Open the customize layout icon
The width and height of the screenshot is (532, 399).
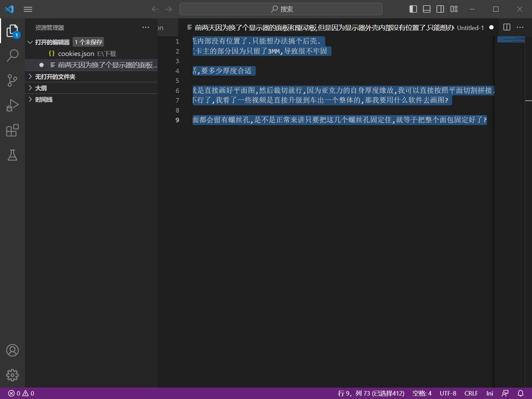pyautogui.click(x=454, y=9)
